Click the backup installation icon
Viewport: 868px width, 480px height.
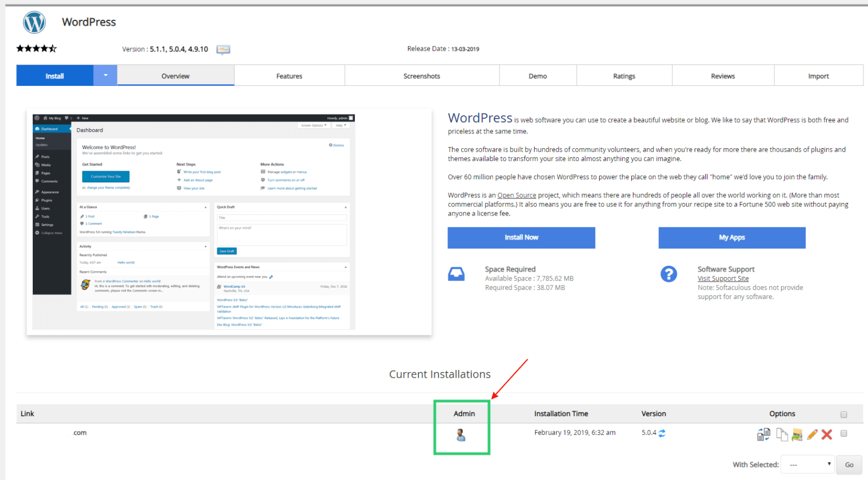[797, 434]
